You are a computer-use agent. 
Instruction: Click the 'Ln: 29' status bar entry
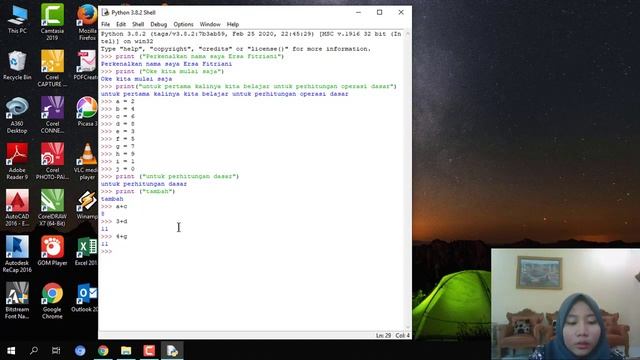tap(383, 336)
